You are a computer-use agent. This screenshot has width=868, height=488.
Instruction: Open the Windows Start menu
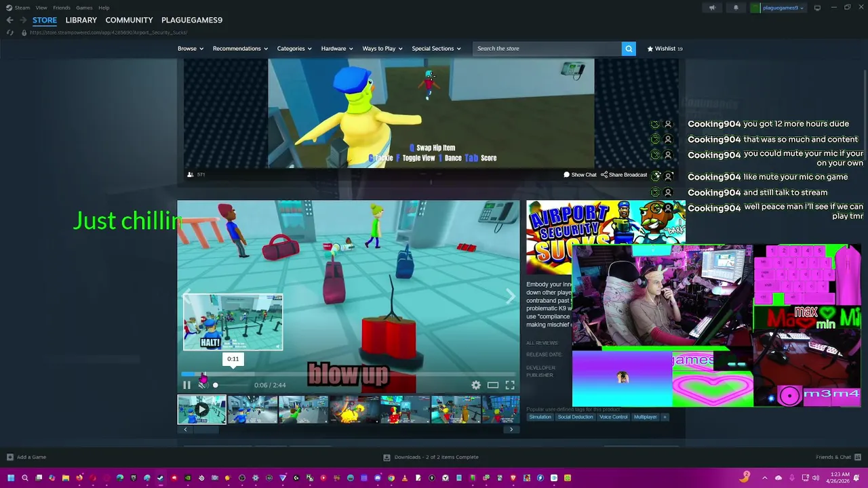point(11,478)
